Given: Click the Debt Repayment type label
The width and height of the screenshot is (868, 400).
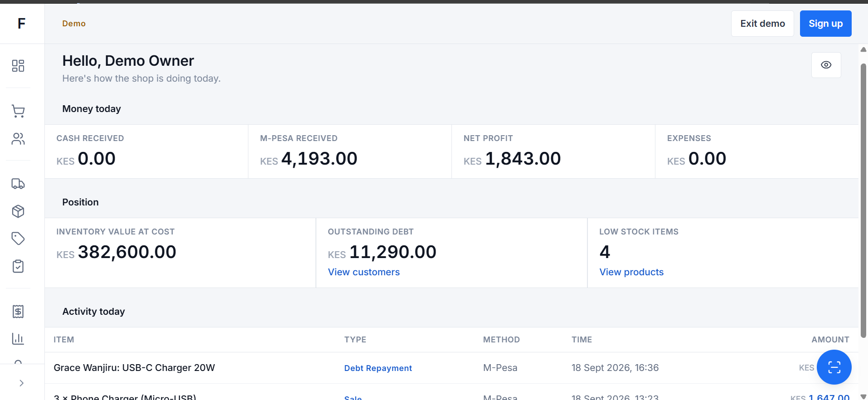Looking at the screenshot, I should pyautogui.click(x=378, y=368).
